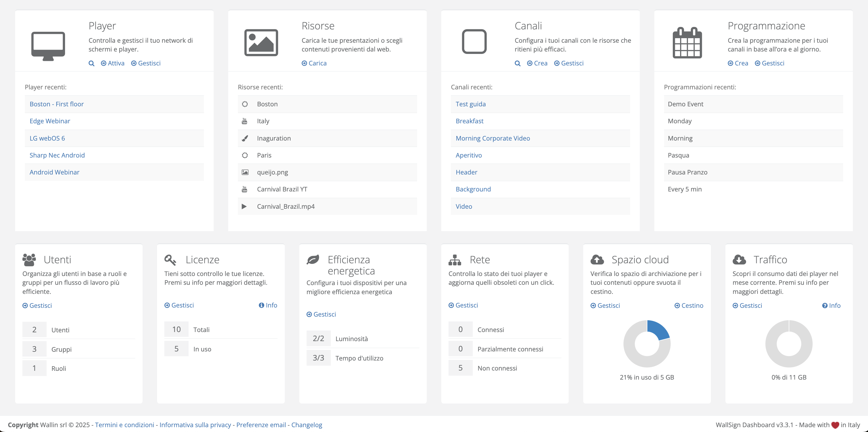Click the Spazio cloud upload icon
The width and height of the screenshot is (868, 432).
pyautogui.click(x=597, y=260)
